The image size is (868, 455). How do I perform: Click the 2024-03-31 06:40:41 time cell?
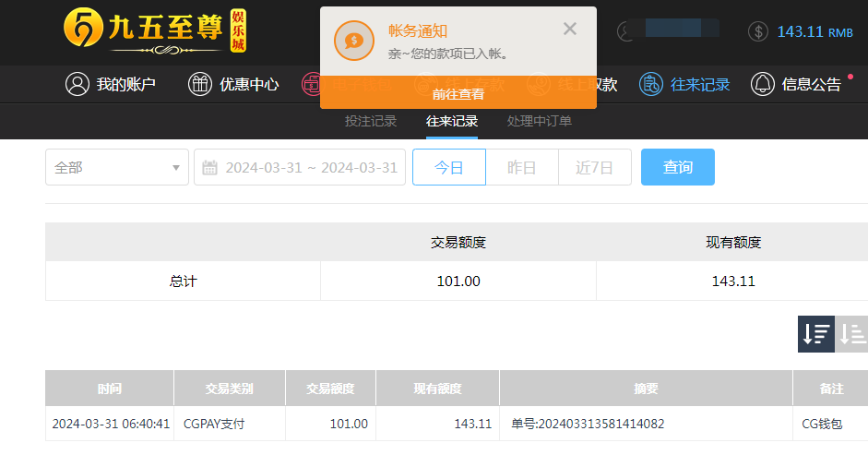tap(111, 424)
